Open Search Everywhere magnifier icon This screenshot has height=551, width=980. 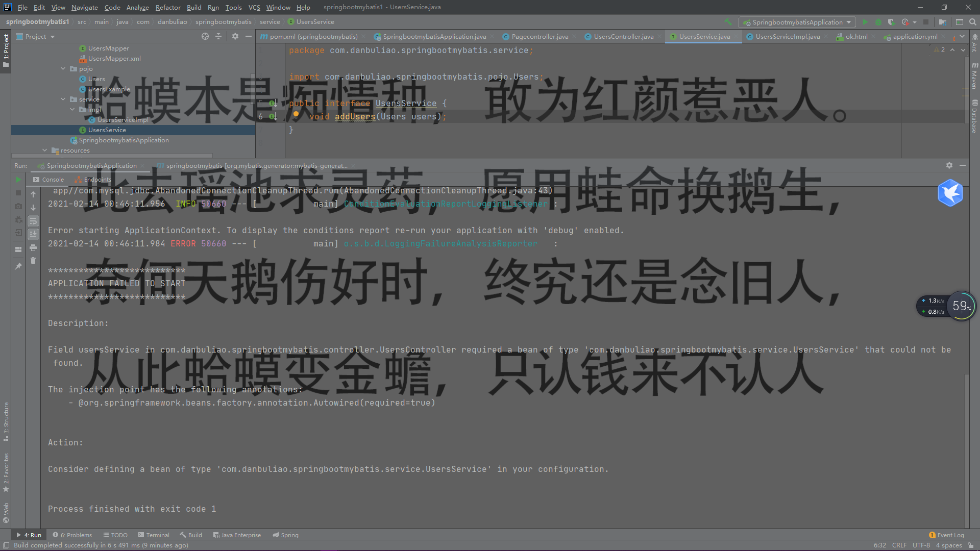click(972, 22)
